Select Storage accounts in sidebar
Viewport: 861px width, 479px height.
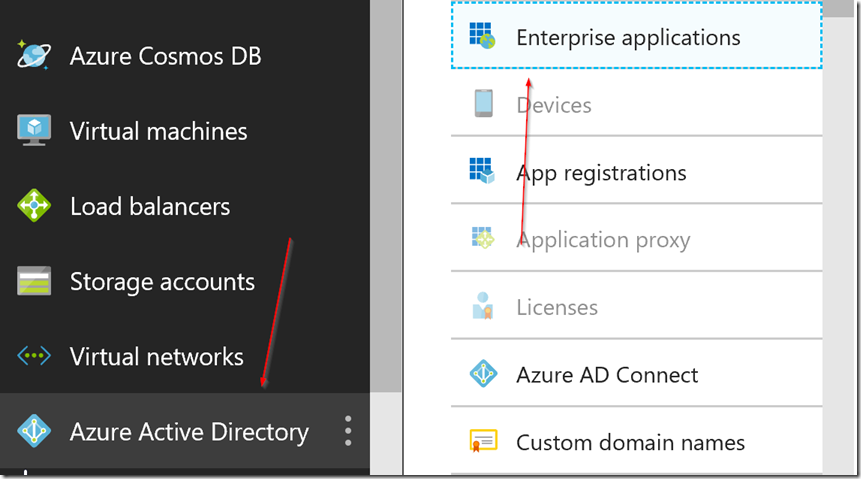click(184, 282)
